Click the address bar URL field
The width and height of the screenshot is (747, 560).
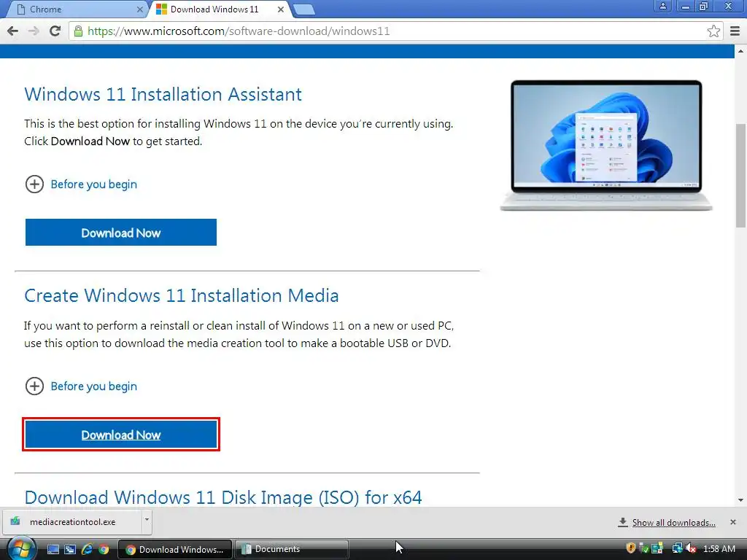tap(395, 31)
